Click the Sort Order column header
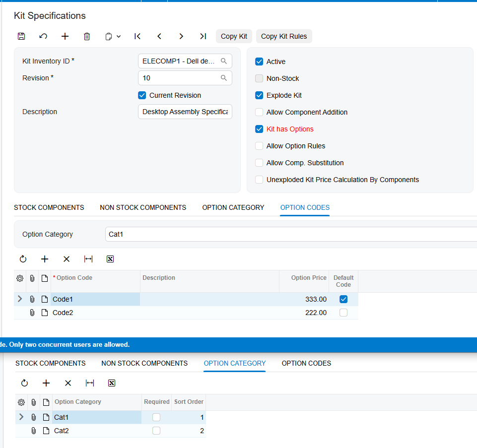Image resolution: width=477 pixels, height=448 pixels. [189, 402]
